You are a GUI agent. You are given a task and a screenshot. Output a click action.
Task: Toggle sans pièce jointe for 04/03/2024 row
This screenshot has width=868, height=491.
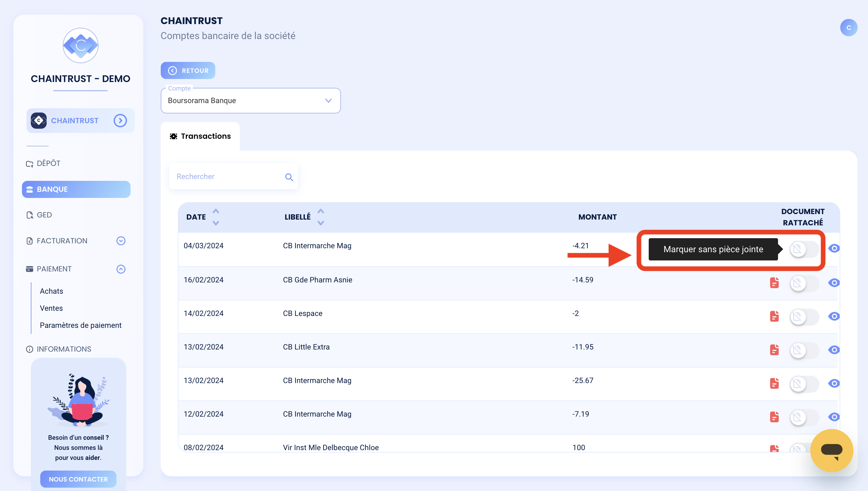pos(804,249)
